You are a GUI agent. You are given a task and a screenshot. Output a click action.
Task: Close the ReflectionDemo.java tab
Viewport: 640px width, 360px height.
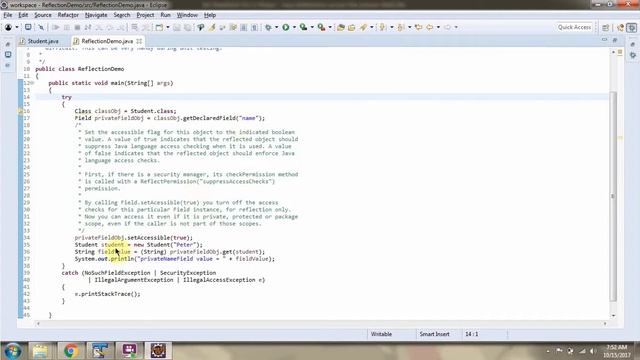click(139, 41)
